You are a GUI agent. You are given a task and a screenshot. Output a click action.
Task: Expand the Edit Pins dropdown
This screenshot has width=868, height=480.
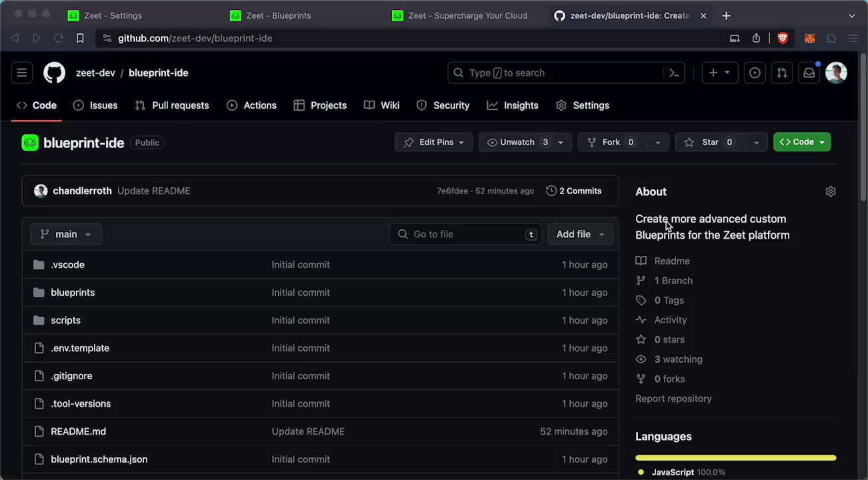point(434,142)
